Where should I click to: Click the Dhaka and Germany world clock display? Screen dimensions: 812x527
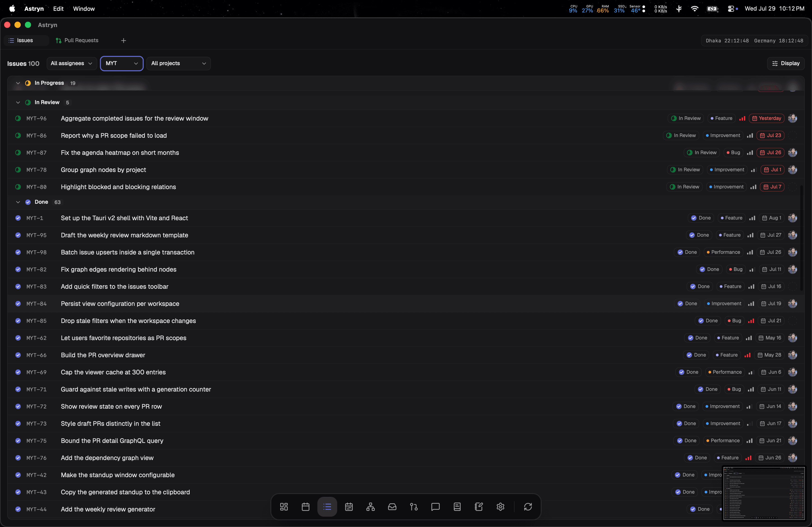(754, 41)
